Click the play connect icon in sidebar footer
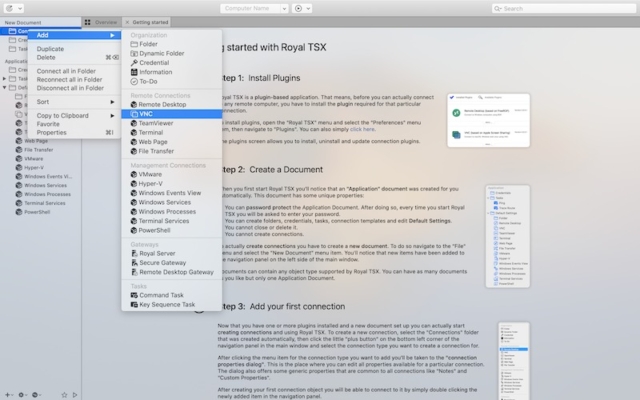Screen dimensions: 640x400 pyautogui.click(x=75, y=395)
